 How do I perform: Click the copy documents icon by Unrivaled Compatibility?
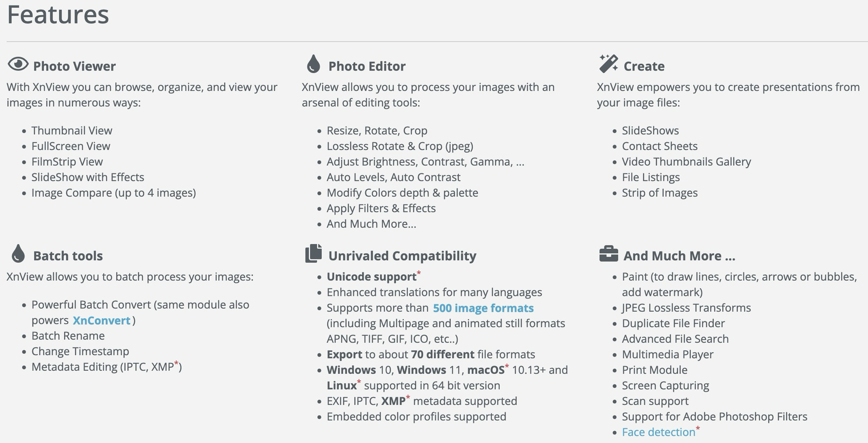pos(313,254)
